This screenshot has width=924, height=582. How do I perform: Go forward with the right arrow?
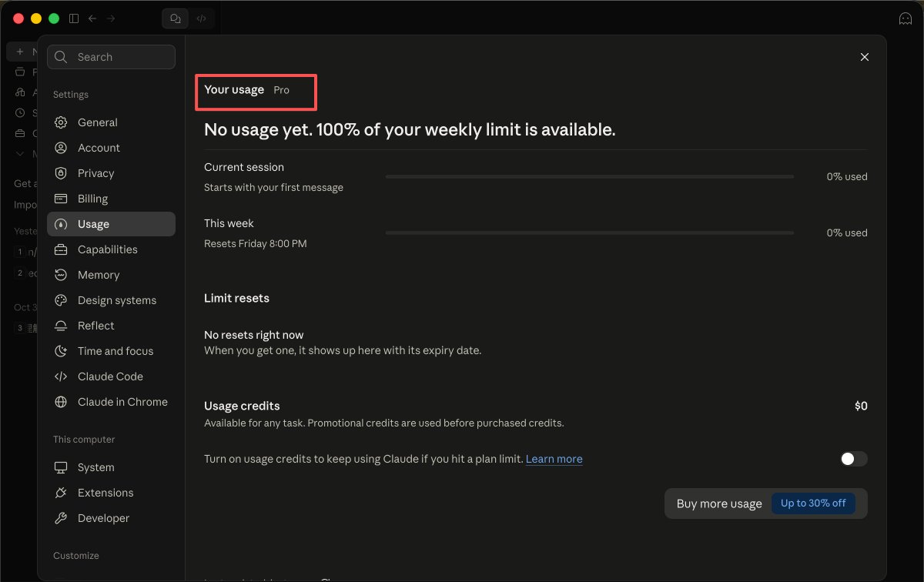point(111,18)
